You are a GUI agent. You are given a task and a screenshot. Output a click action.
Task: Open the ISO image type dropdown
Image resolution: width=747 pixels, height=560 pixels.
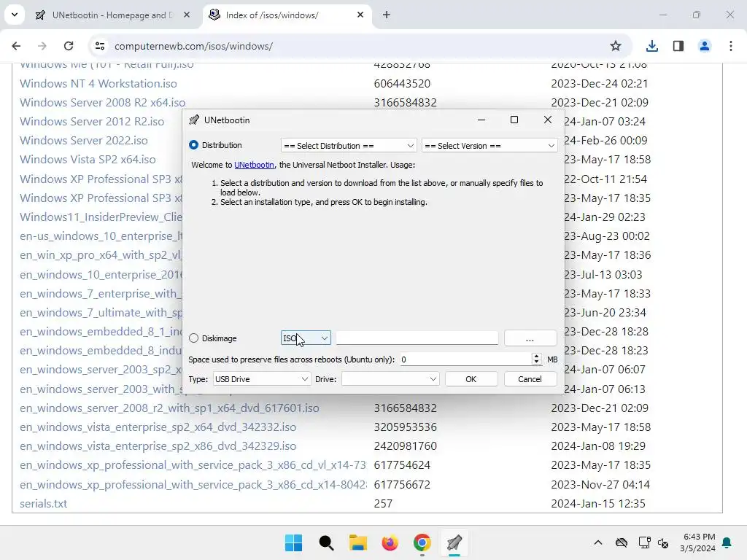point(306,338)
